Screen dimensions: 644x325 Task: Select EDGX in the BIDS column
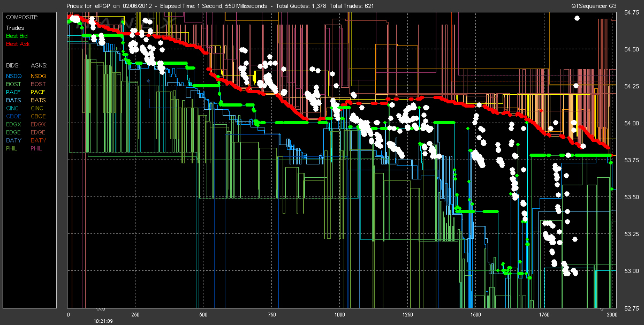tap(13, 124)
